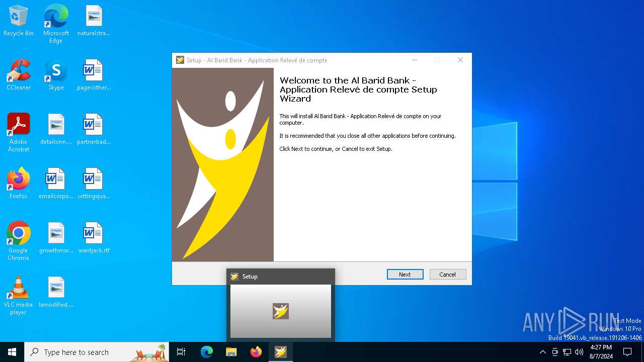Select CCleaner desktop shortcut
The image size is (644, 362).
[x=19, y=75]
